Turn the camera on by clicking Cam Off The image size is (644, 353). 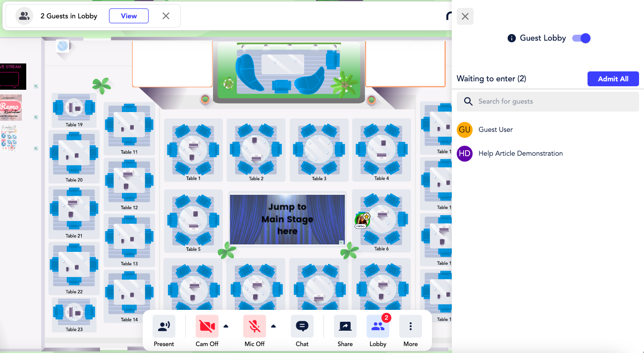(207, 326)
